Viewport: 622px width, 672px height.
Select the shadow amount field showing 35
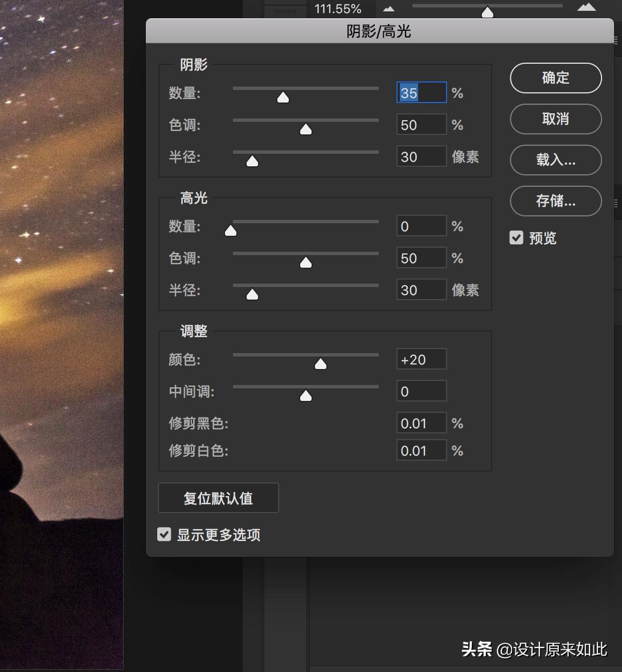pyautogui.click(x=421, y=93)
